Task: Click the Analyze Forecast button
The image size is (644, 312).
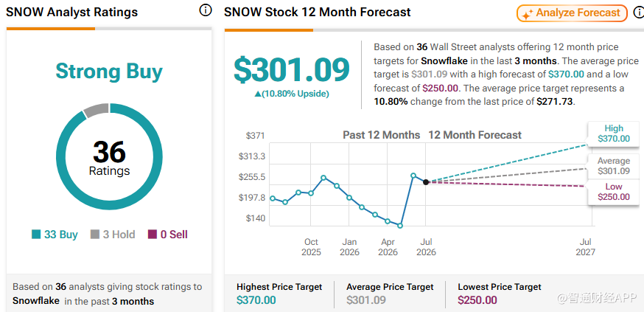Action: tap(572, 13)
